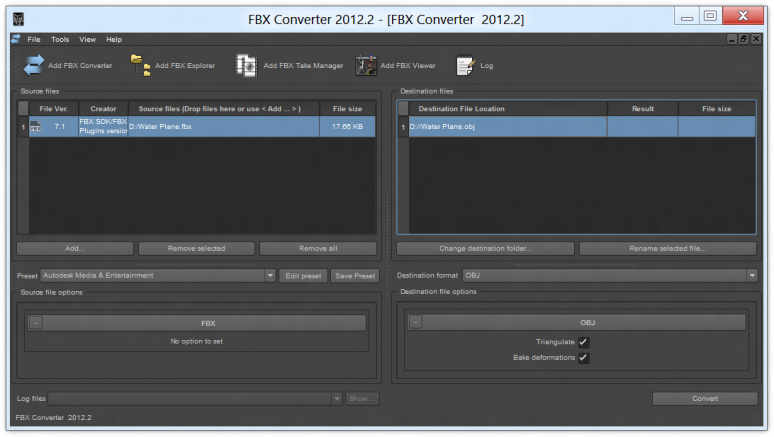Click source File size column header

click(348, 109)
